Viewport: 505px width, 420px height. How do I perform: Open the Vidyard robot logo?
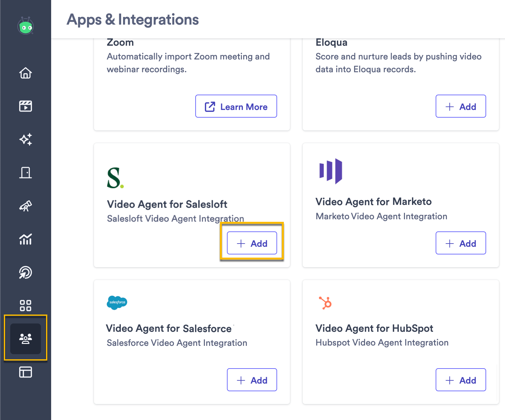coord(26,26)
